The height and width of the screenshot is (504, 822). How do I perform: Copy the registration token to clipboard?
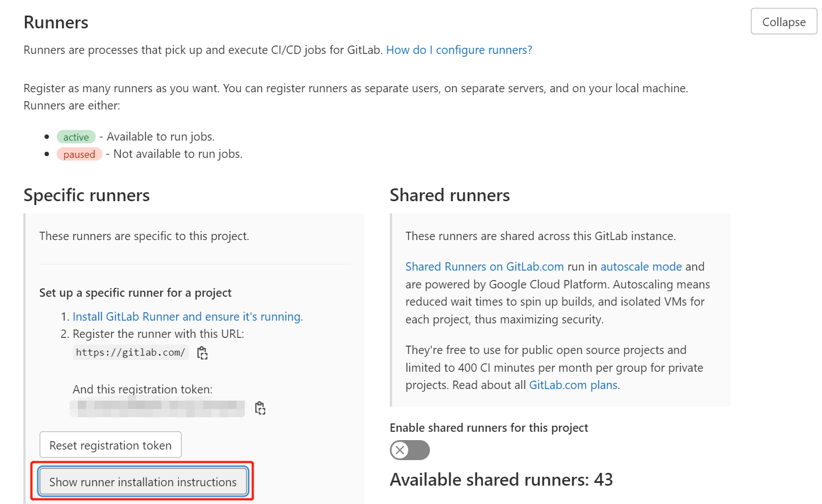260,408
